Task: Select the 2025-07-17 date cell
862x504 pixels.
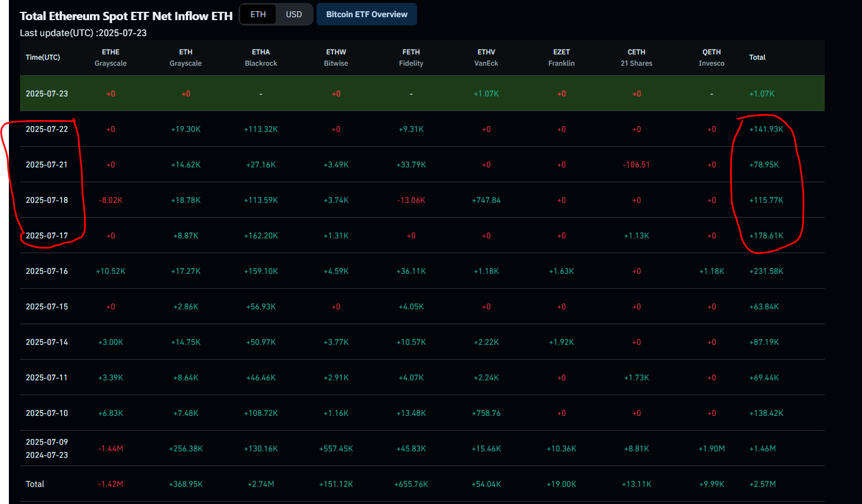Action: coord(47,235)
